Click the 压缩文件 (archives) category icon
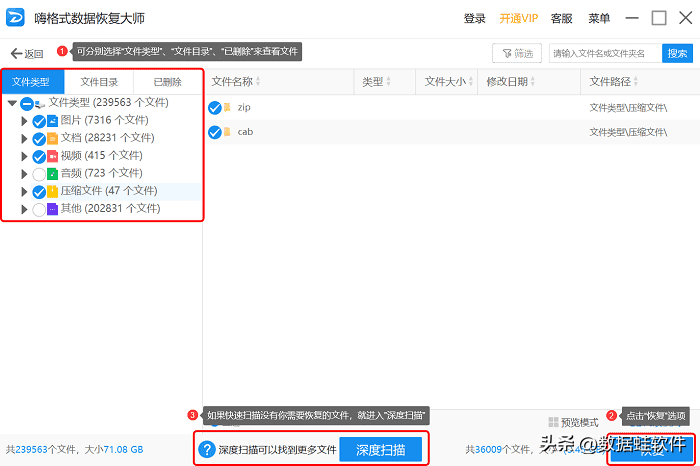The height and width of the screenshot is (466, 700). pyautogui.click(x=53, y=191)
